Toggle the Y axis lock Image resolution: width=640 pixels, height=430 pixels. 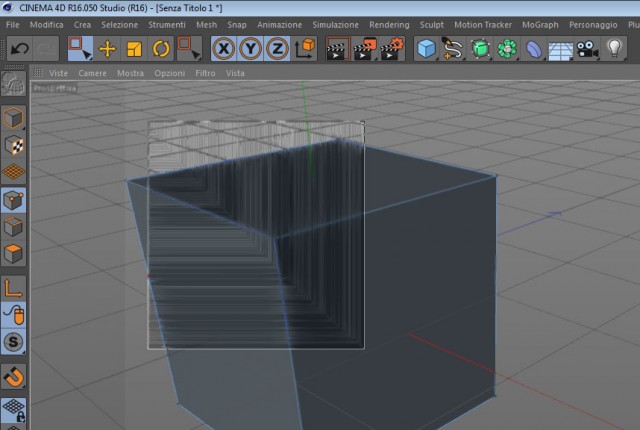(250, 49)
